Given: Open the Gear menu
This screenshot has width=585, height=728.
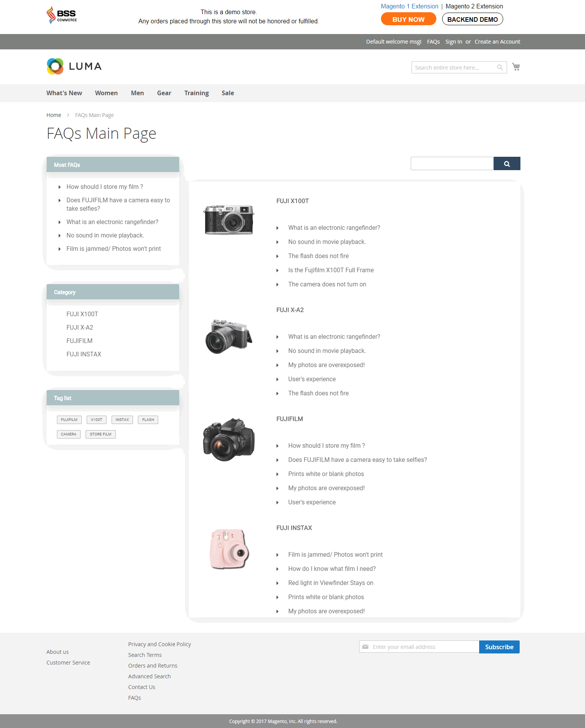Looking at the screenshot, I should tap(164, 93).
